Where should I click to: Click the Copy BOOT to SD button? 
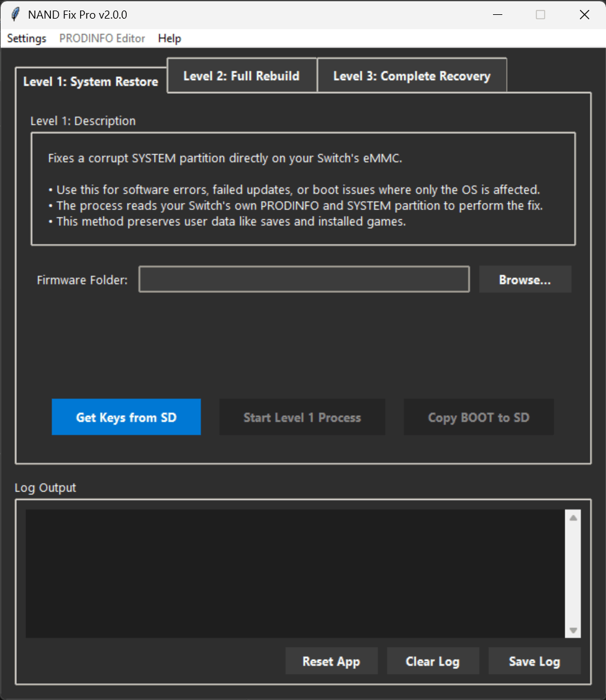pyautogui.click(x=479, y=417)
